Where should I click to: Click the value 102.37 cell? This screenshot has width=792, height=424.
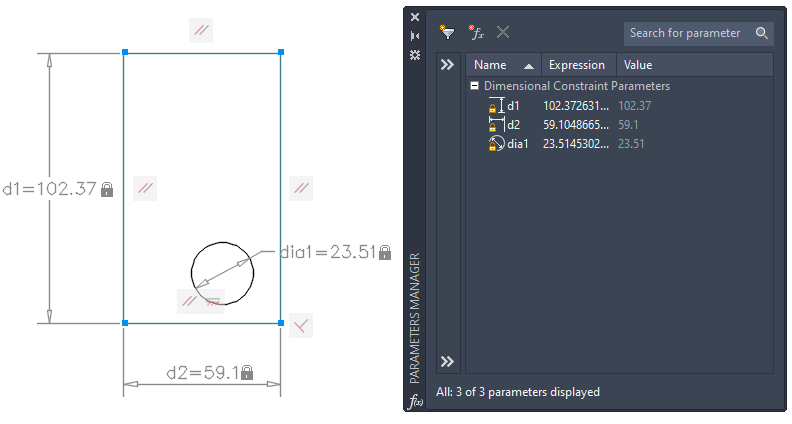(635, 106)
